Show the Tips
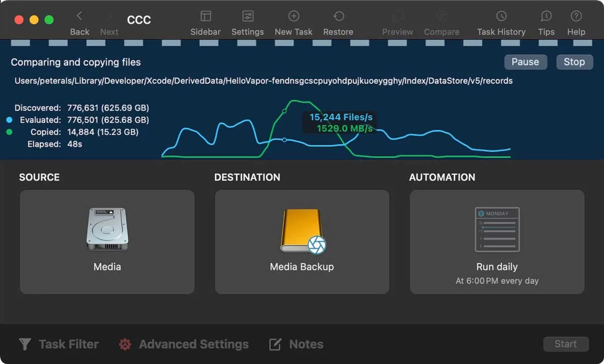Screen dimensions: 604x364 (546, 23)
